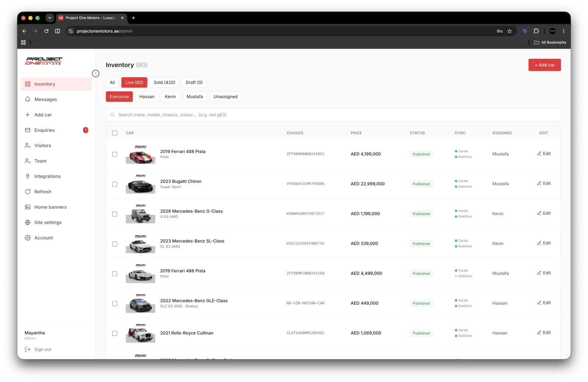Open the browser three-dot menu
This screenshot has height=382, width=588.
[x=563, y=31]
